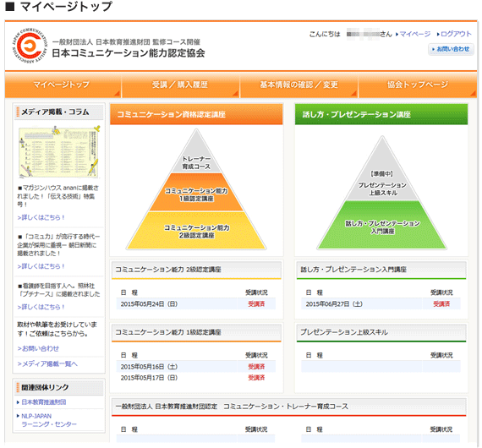Viewport: 482px width, 448px height.
Task: Click the お問い合わせ button in header
Action: [x=451, y=49]
